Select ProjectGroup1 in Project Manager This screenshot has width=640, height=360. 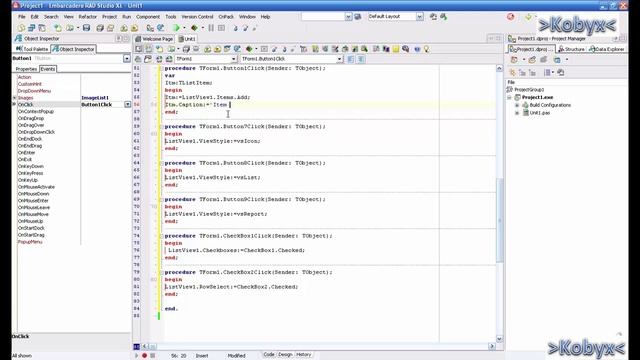(529, 89)
